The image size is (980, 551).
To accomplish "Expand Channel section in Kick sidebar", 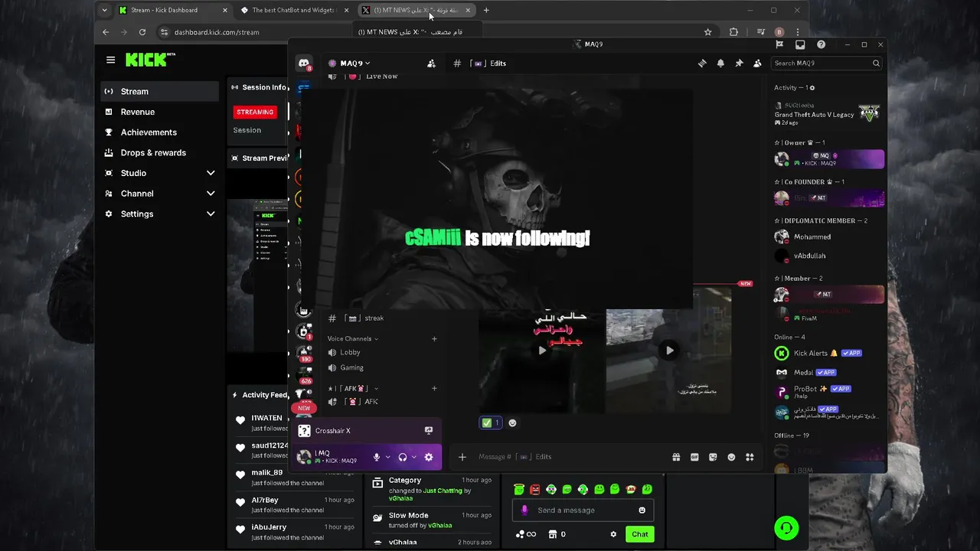I will point(160,194).
